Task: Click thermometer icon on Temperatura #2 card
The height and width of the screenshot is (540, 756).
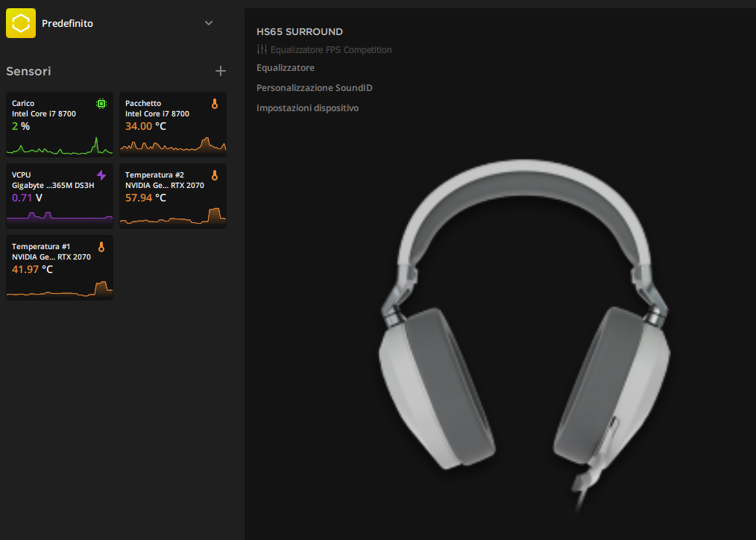Action: (215, 175)
